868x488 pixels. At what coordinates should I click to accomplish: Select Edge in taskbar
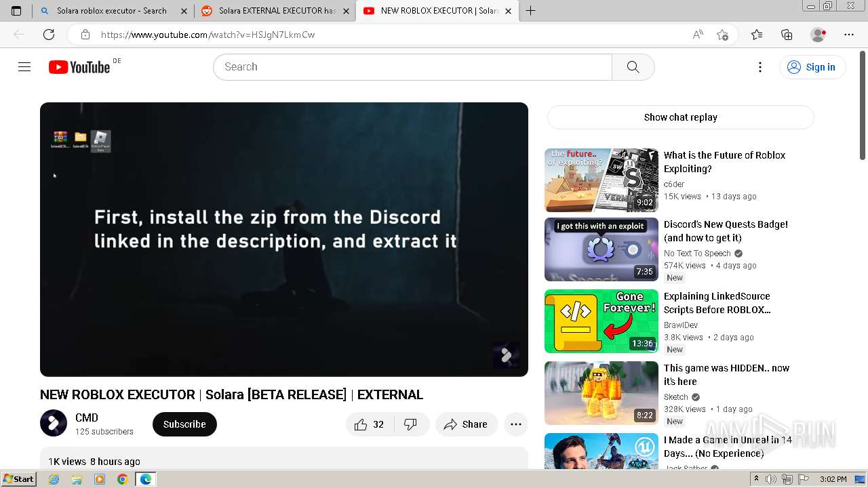[x=145, y=479]
